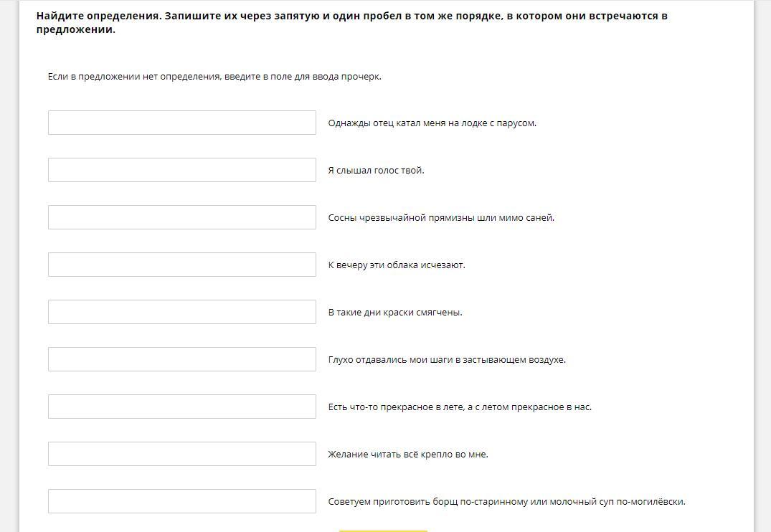Viewport: 771px width, 532px height.
Task: Click the field beside 'Глухо отдавались мои шаги'
Action: [x=181, y=359]
